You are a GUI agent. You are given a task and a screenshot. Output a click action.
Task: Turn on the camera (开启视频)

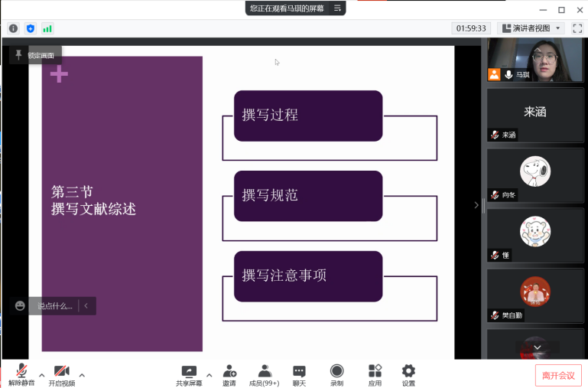62,374
